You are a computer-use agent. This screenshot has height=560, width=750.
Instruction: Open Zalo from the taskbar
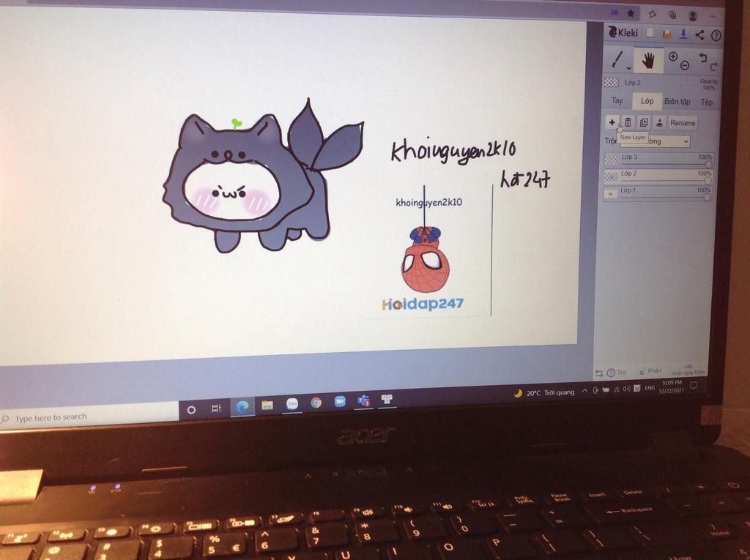292,403
